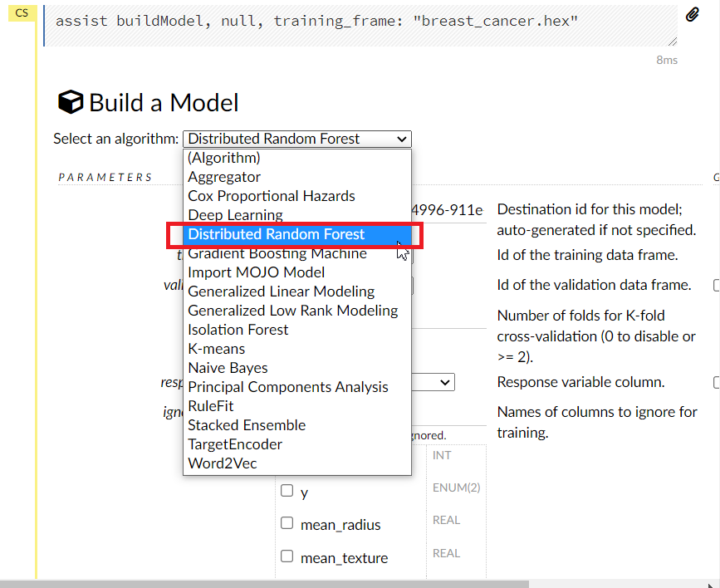This screenshot has width=720, height=588.
Task: Check the mean_radius column checkbox
Action: tap(287, 523)
